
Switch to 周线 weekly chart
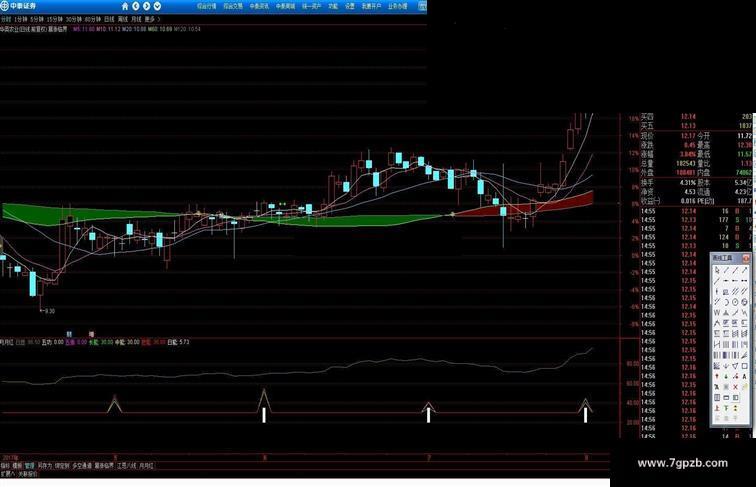123,19
